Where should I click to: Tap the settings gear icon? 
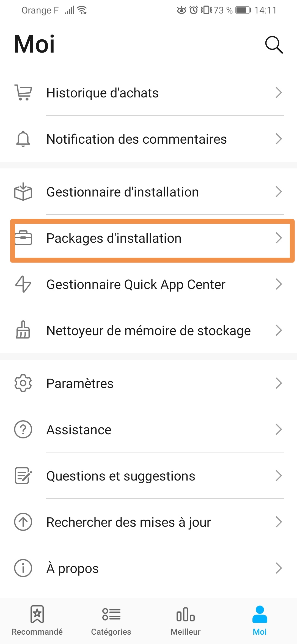[x=23, y=383]
